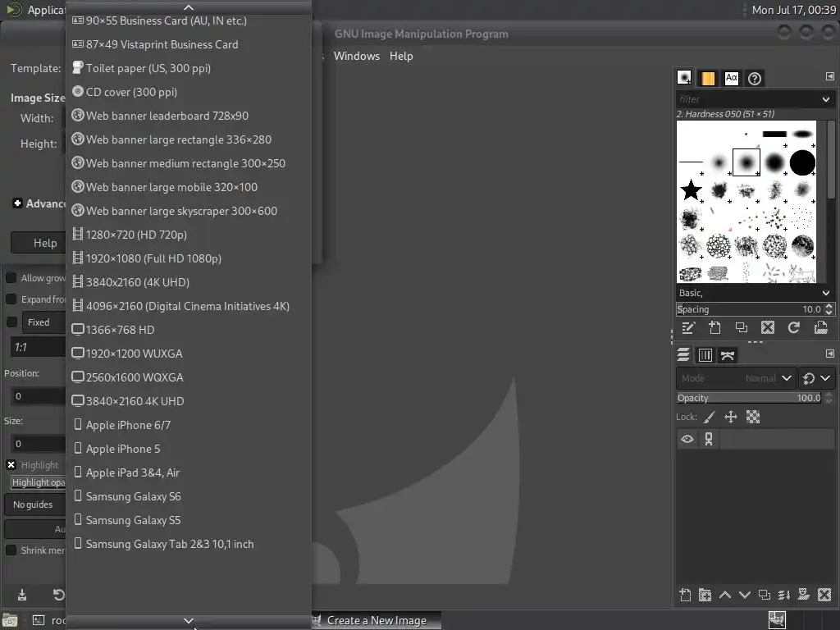Click the Help button in dialog

click(x=39, y=243)
